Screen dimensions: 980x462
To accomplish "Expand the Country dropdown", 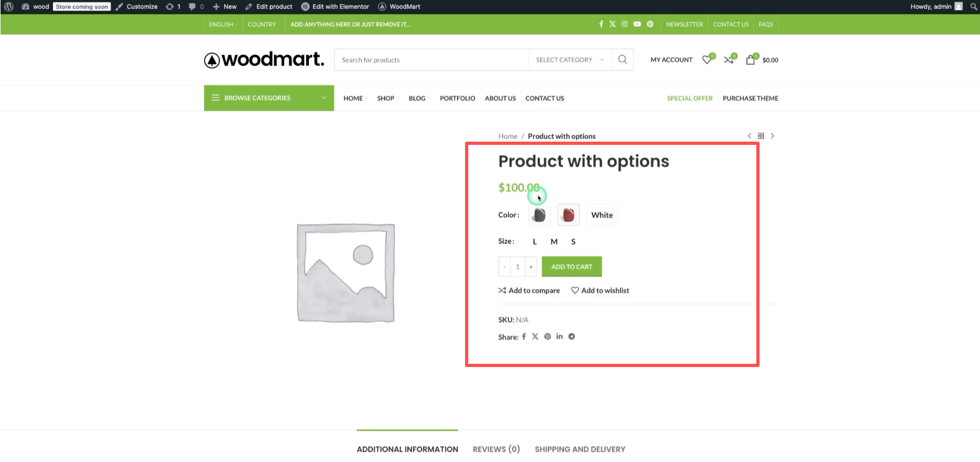I will [263, 24].
